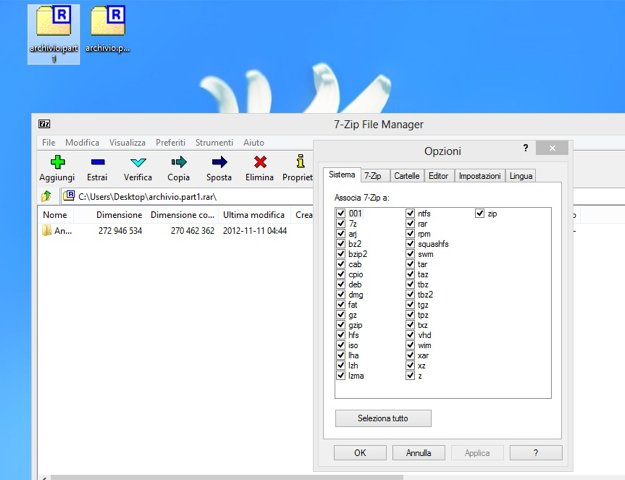Disable the iso file association checkbox

(342, 345)
